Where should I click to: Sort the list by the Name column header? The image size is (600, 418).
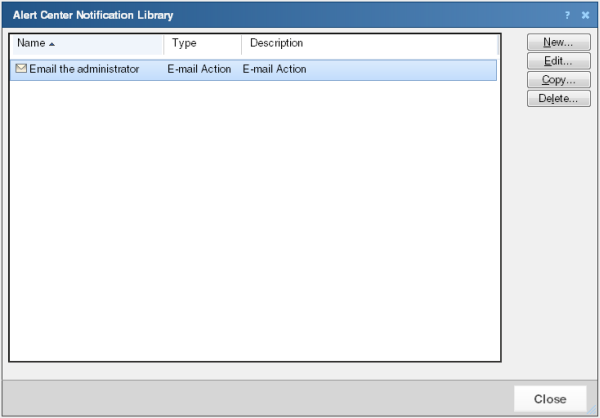(32, 44)
